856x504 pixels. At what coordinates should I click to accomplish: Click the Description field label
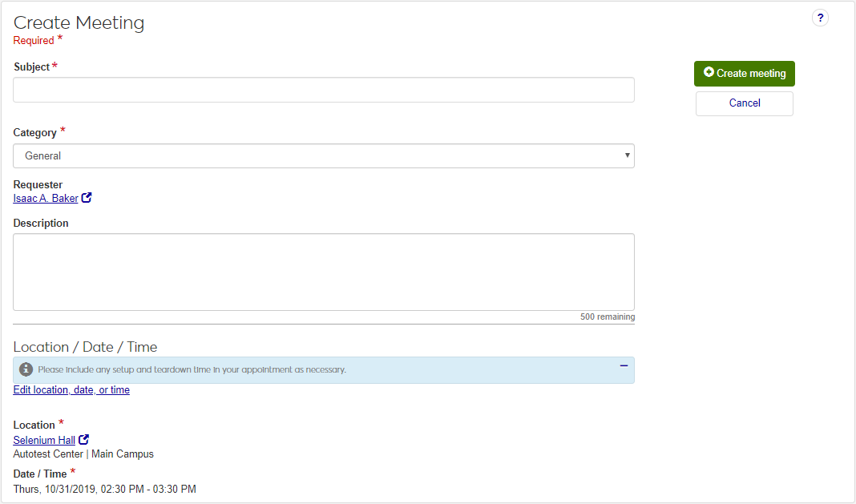tap(41, 224)
